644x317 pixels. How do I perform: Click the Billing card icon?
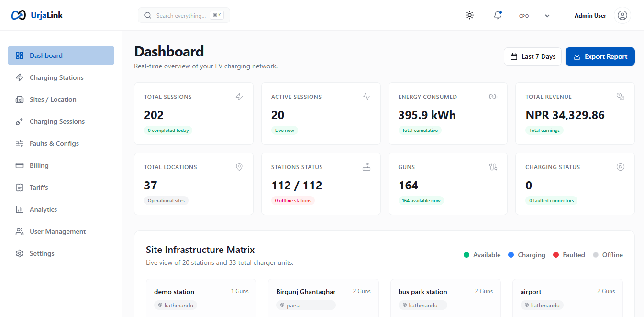[20, 165]
